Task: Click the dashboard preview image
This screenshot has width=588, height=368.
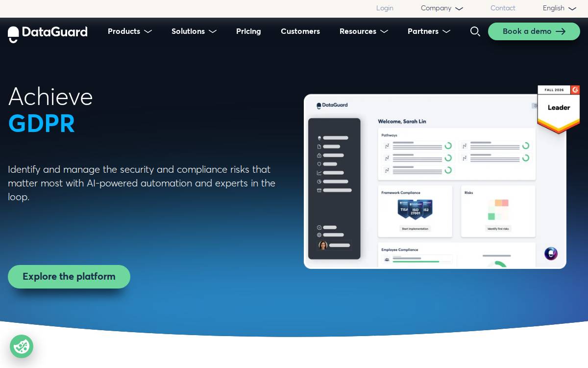Action: (x=435, y=182)
